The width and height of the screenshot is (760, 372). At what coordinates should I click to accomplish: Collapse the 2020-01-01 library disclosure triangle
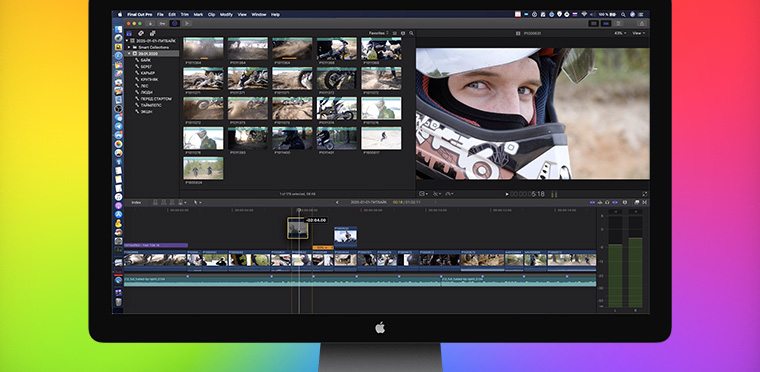point(127,41)
